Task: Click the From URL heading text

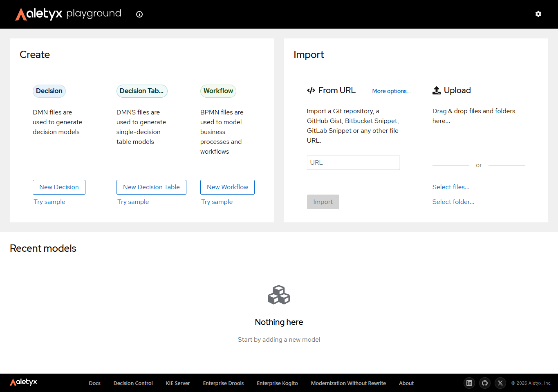Action: (337, 90)
